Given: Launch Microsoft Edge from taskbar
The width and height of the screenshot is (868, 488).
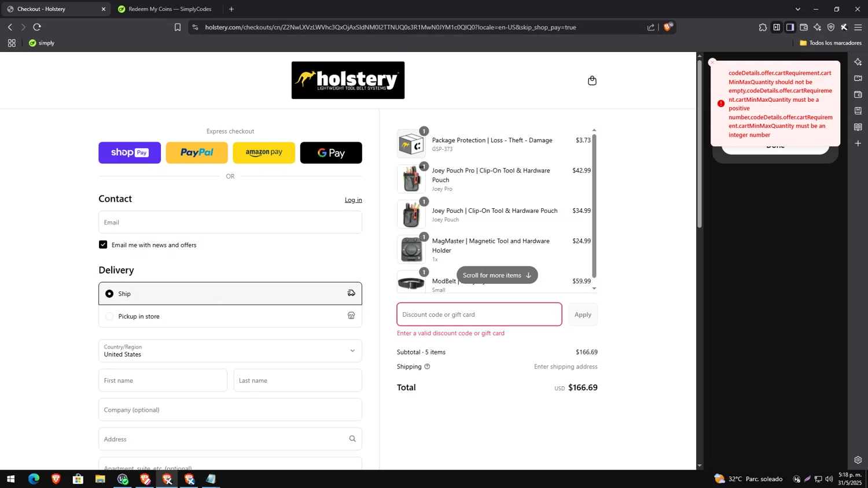Looking at the screenshot, I should [x=34, y=479].
